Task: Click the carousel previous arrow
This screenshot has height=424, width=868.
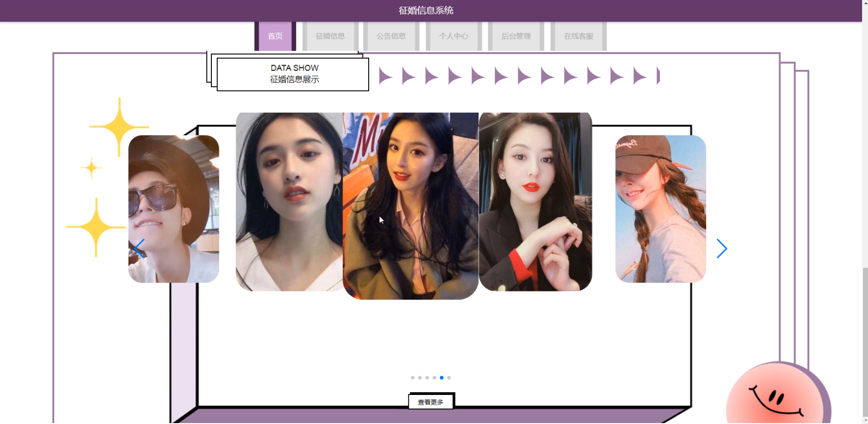Action: (139, 248)
